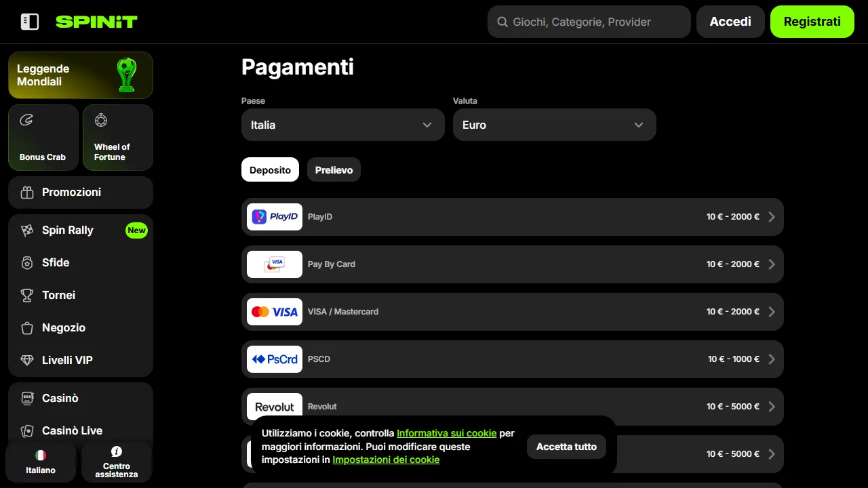
Task: Select the Deposito tab
Action: point(270,170)
